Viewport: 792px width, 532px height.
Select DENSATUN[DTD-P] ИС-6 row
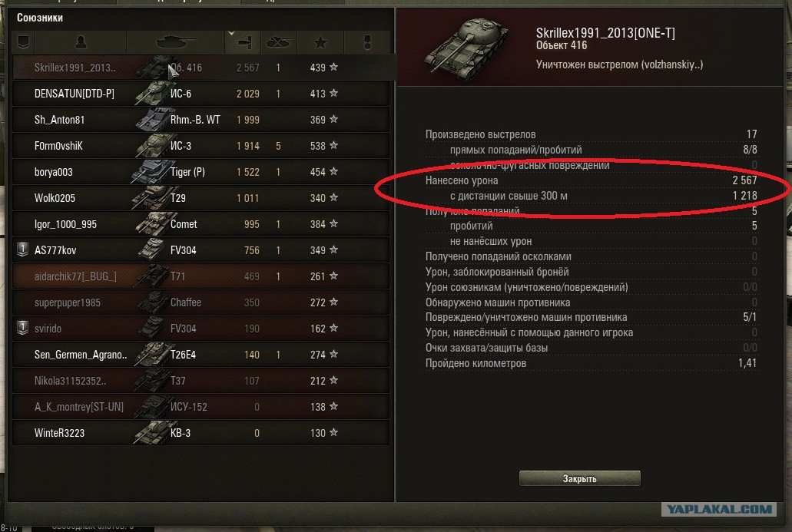click(x=201, y=94)
